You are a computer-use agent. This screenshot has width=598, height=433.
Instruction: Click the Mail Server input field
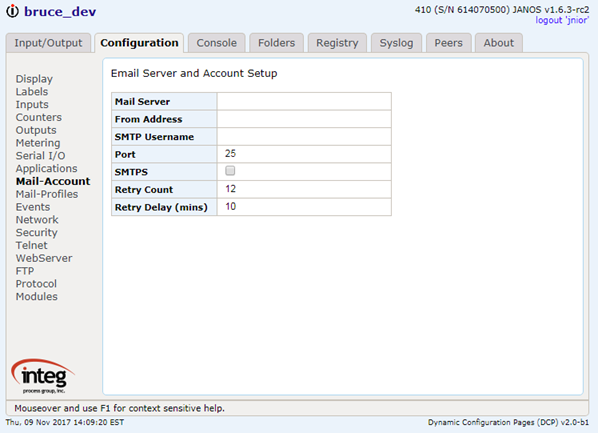[304, 101]
